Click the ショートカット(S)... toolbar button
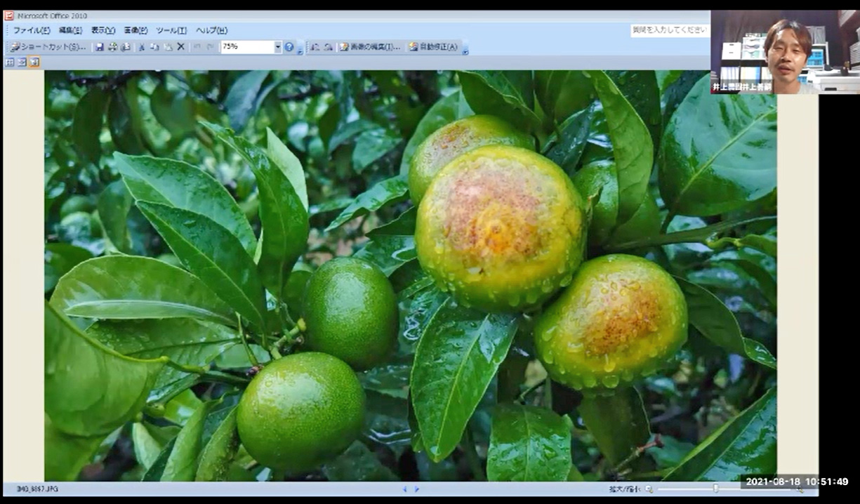The width and height of the screenshot is (860, 504). 48,47
